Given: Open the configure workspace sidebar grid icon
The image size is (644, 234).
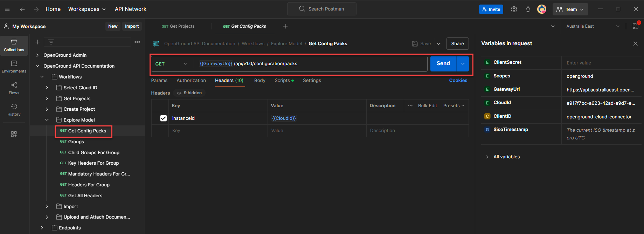Looking at the screenshot, I should [x=14, y=134].
